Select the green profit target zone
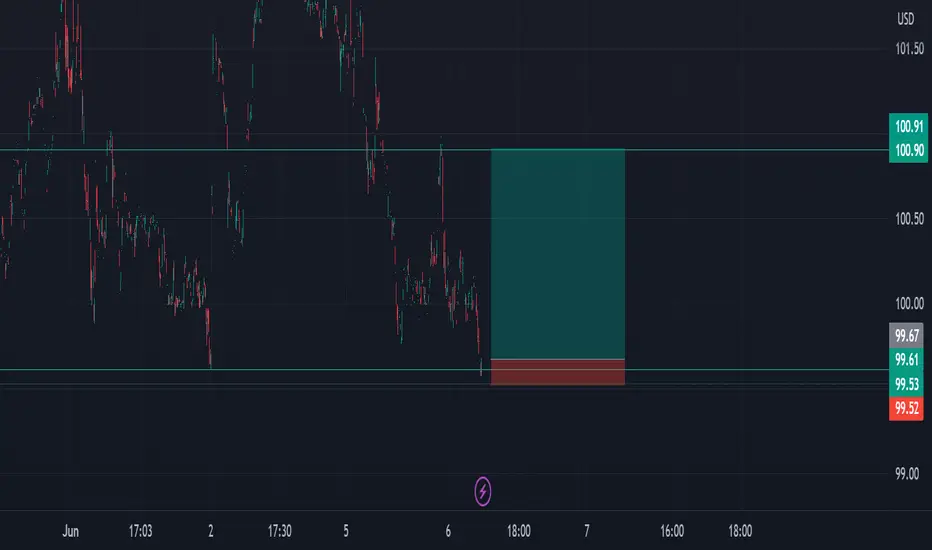 coord(558,254)
